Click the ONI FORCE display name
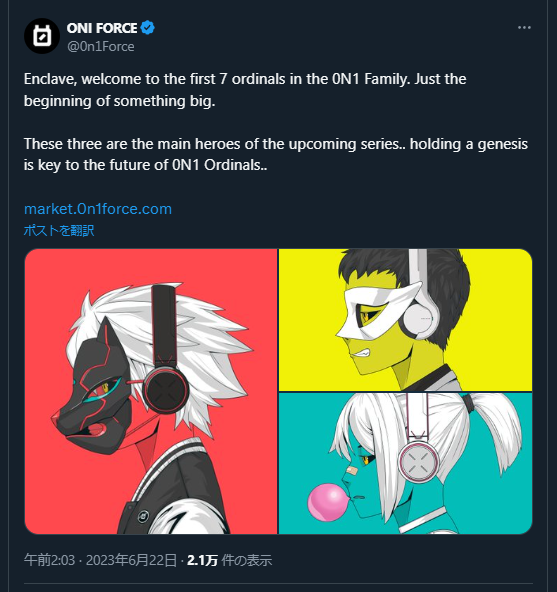Screen dimensions: 557x592 pos(102,28)
